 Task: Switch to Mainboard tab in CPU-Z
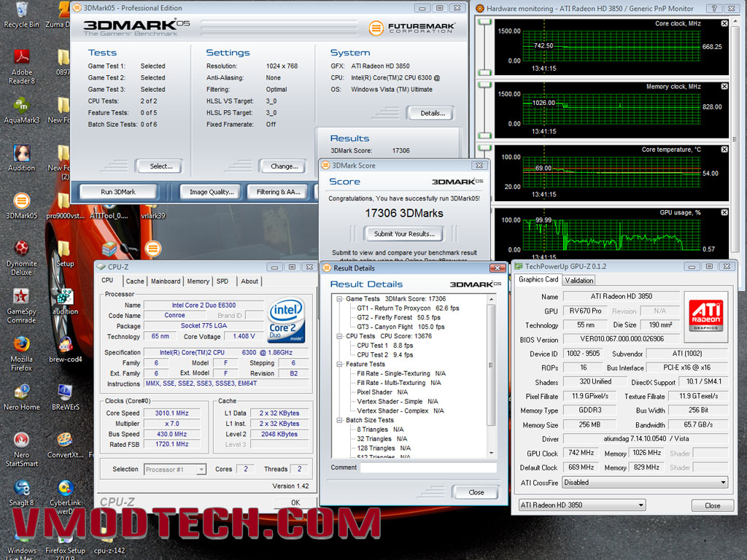click(166, 281)
